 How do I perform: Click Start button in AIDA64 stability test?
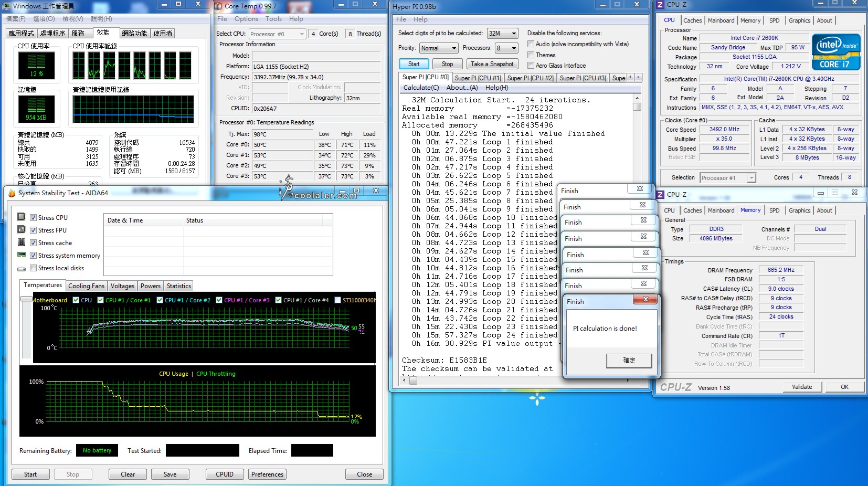click(x=30, y=474)
